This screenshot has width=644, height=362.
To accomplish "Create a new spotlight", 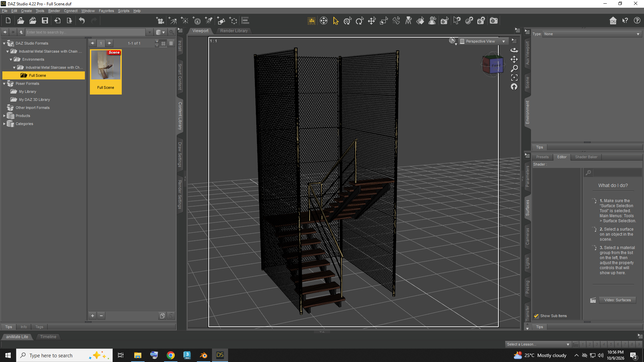I will point(209,21).
